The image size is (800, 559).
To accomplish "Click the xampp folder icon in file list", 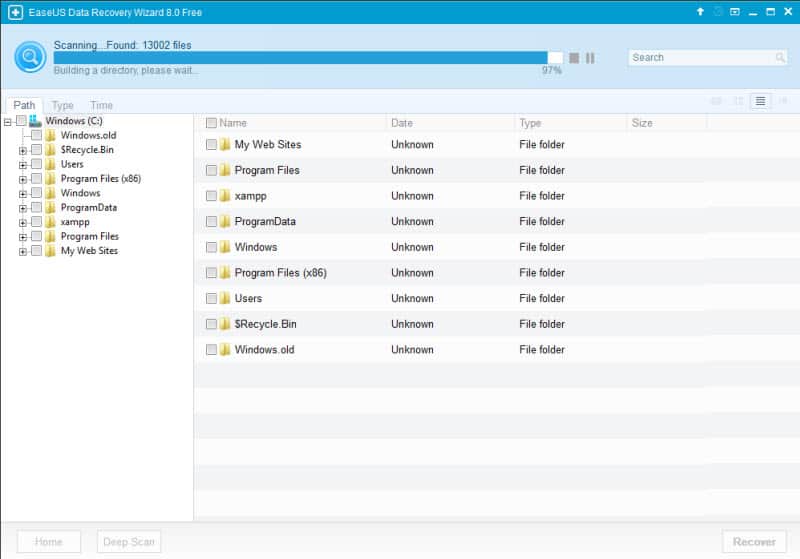I will [x=225, y=196].
